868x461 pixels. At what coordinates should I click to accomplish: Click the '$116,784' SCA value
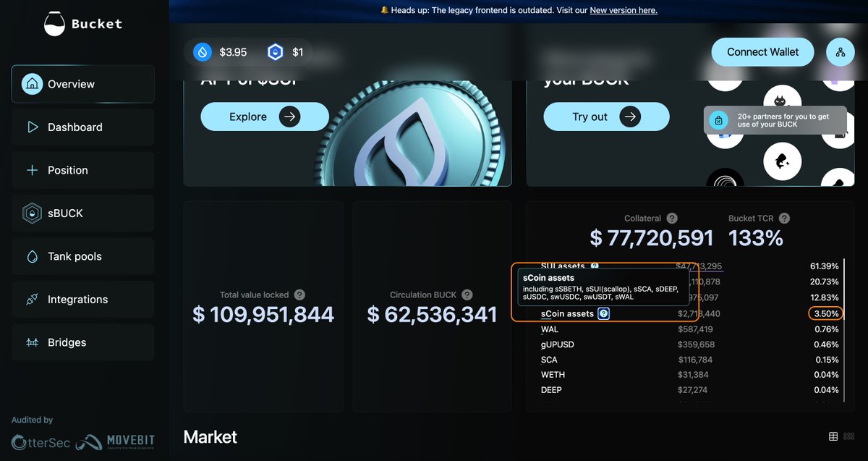tap(695, 360)
